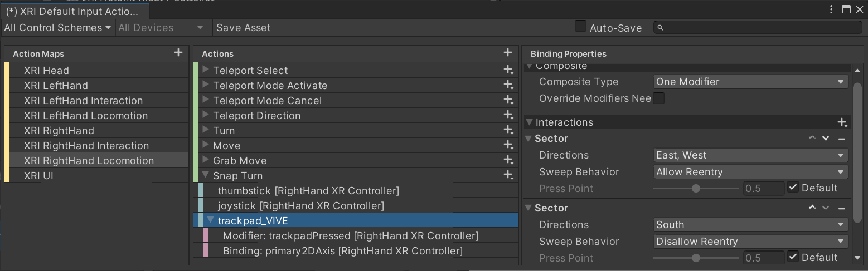The height and width of the screenshot is (271, 868).
Task: Enable the Auto-Save checkbox
Action: click(580, 27)
